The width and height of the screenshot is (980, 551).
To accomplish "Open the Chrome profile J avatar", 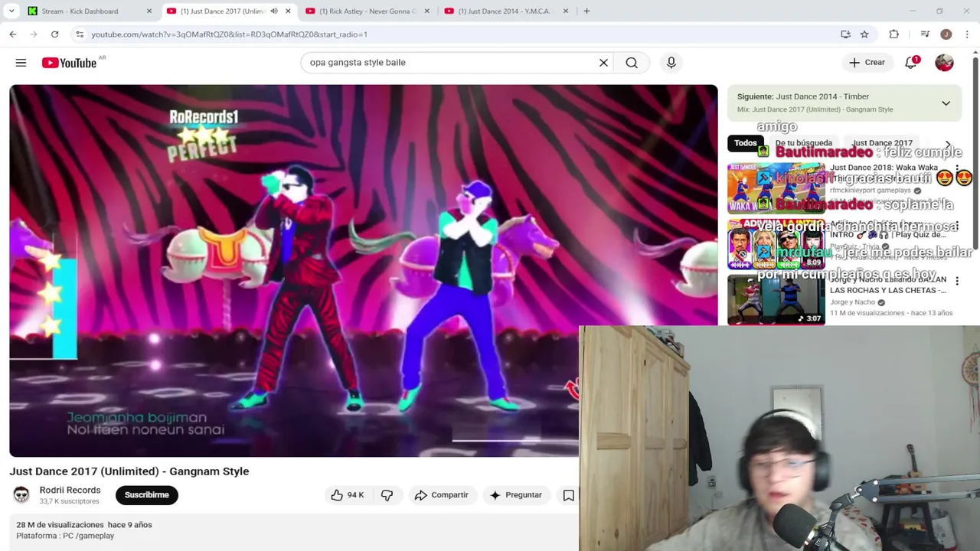I will (x=946, y=34).
